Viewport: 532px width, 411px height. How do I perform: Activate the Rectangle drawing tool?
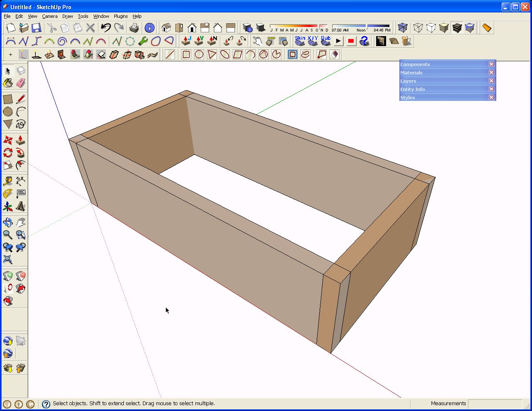(x=8, y=99)
